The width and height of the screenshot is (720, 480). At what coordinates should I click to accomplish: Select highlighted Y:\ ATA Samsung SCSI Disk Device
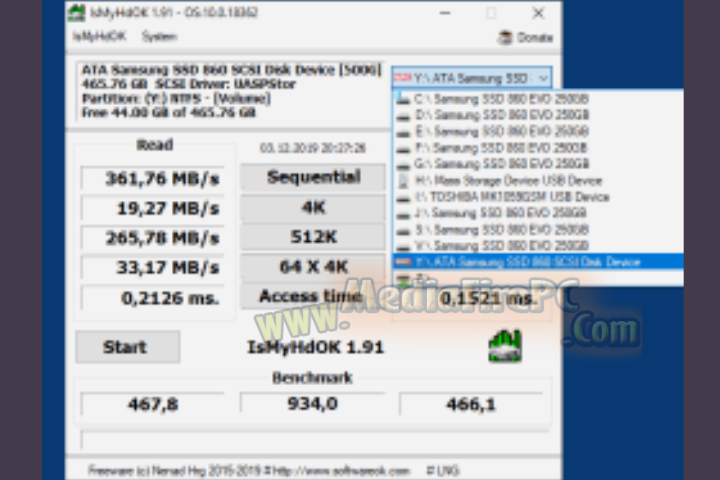(x=538, y=262)
